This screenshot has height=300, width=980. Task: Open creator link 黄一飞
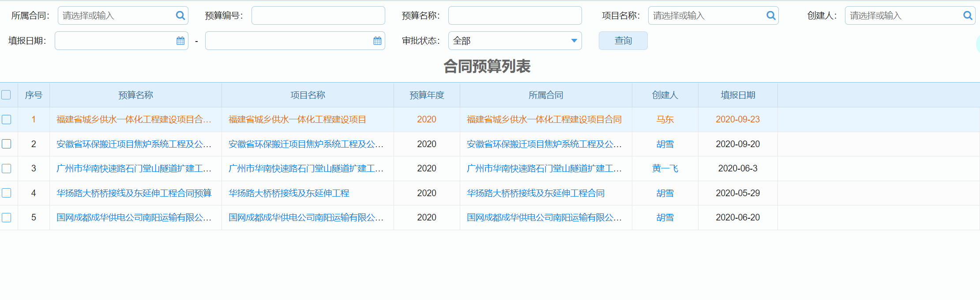click(665, 168)
